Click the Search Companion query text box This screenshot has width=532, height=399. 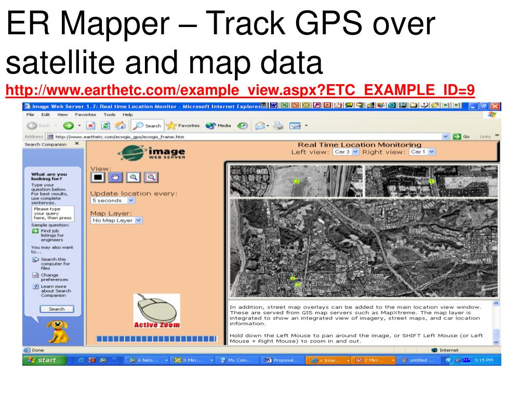point(52,214)
